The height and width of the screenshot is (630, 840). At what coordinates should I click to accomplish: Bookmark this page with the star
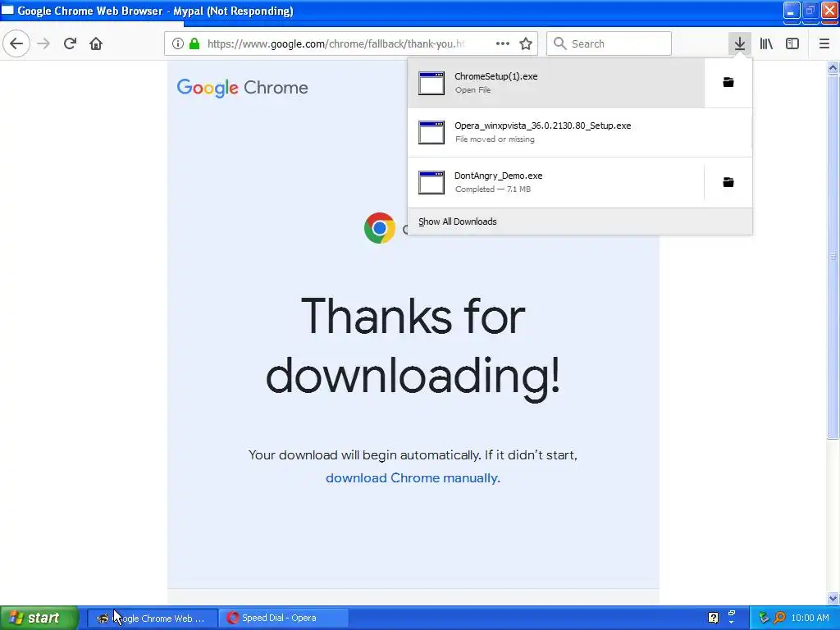(526, 43)
